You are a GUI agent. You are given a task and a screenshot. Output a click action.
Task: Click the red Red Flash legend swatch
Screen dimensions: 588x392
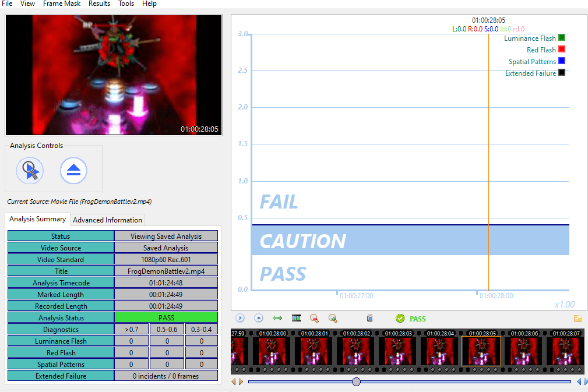click(x=561, y=49)
